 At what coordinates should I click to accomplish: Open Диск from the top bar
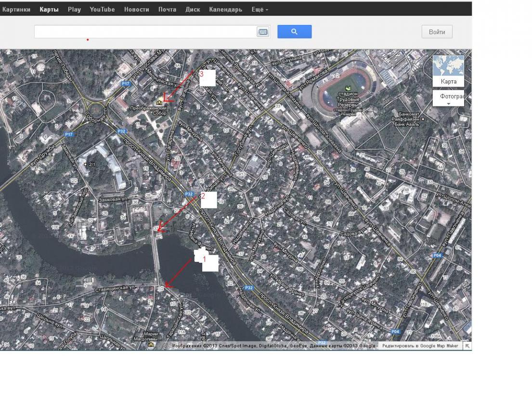point(193,9)
